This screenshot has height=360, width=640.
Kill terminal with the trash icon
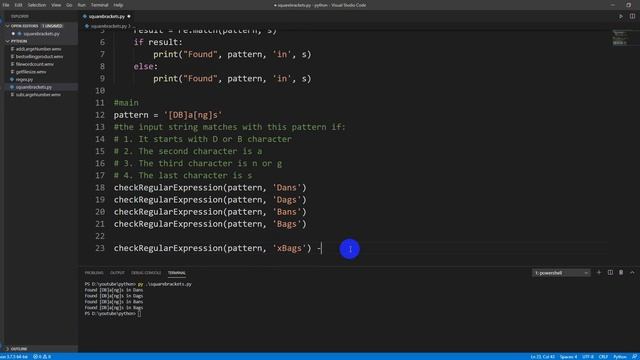click(621, 273)
